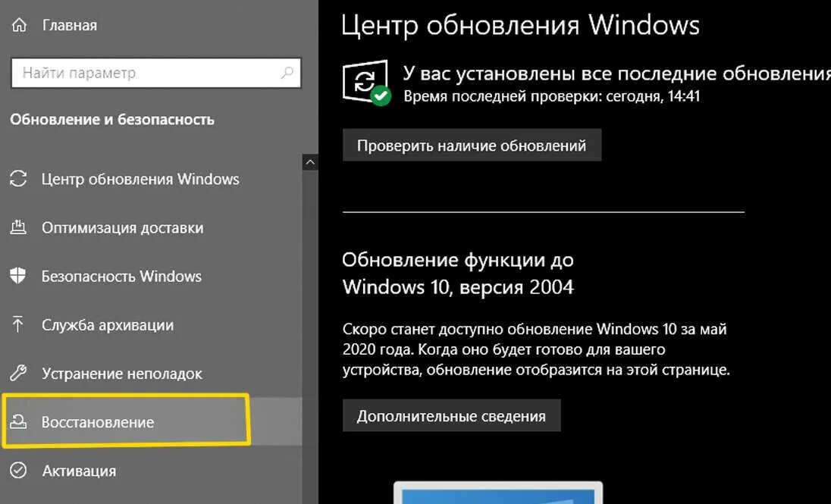Go to Служба архивации section
The image size is (831, 504).
click(108, 325)
